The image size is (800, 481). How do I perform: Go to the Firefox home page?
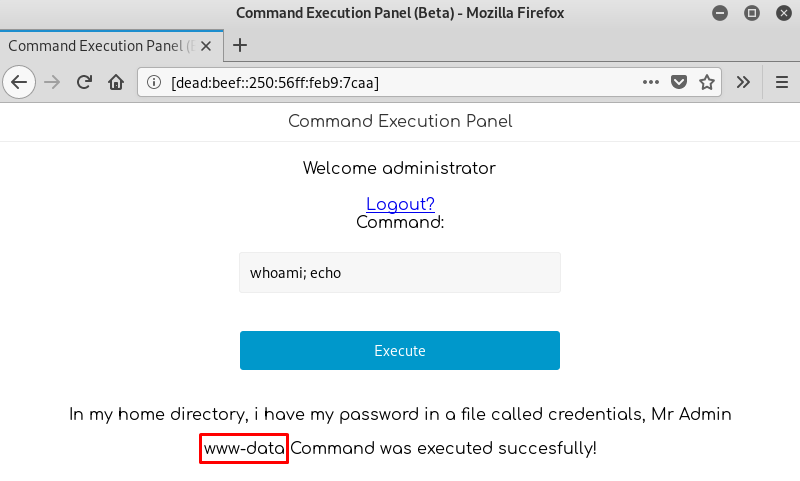tap(116, 82)
